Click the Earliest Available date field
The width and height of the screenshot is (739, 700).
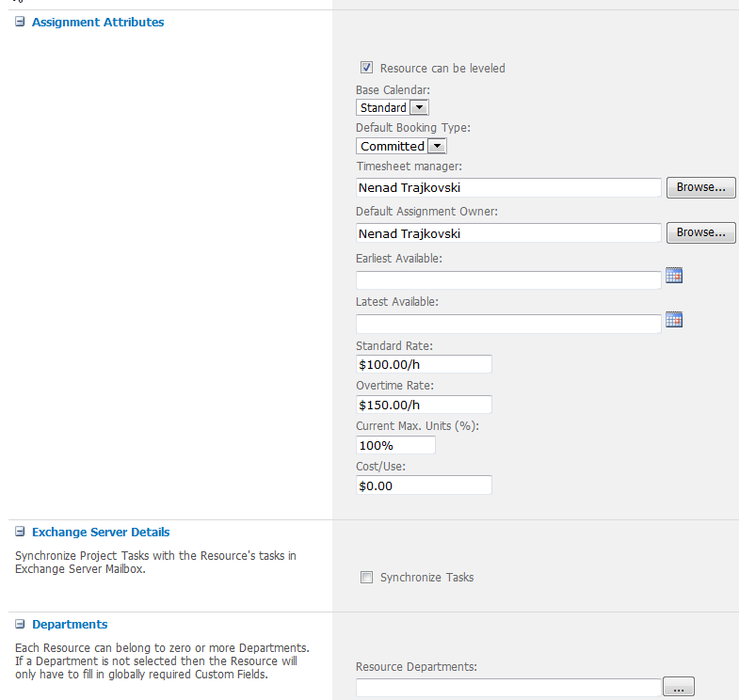(508, 279)
